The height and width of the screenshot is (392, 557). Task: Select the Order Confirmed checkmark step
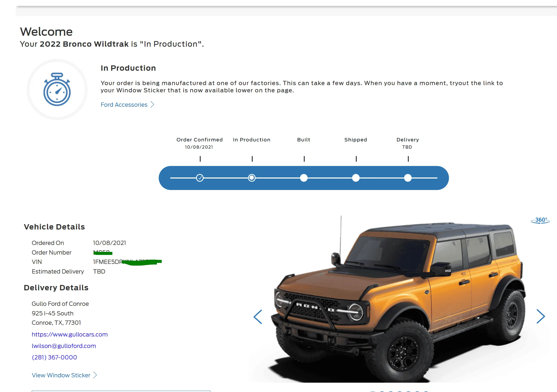[x=200, y=178]
